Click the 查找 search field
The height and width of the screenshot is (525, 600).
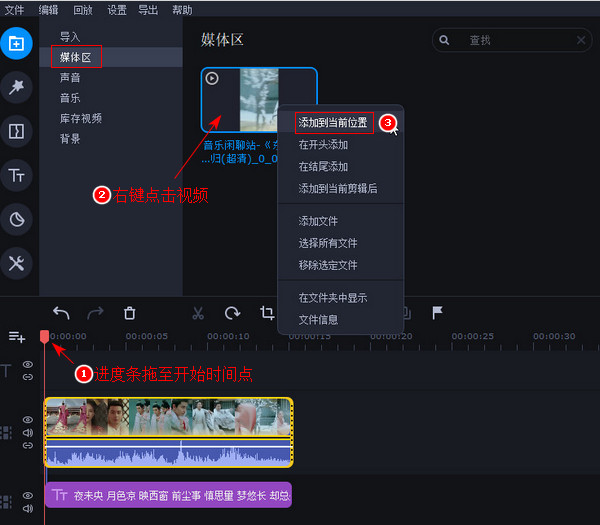(515, 40)
